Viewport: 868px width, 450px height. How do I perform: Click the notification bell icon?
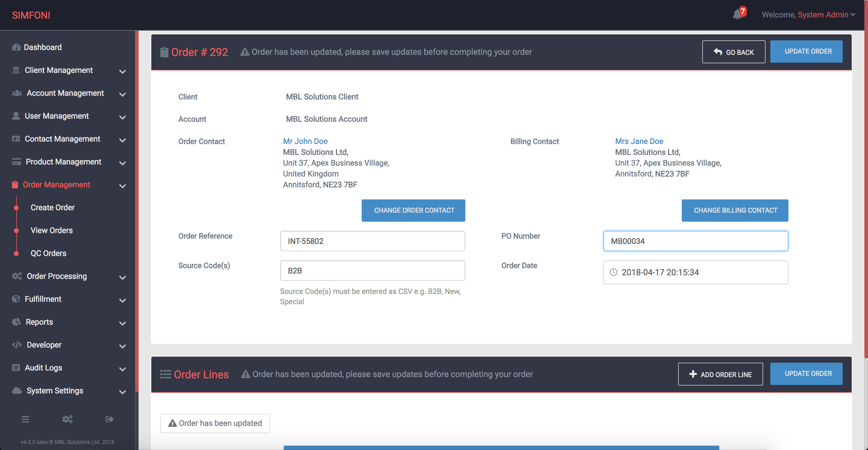coord(737,14)
